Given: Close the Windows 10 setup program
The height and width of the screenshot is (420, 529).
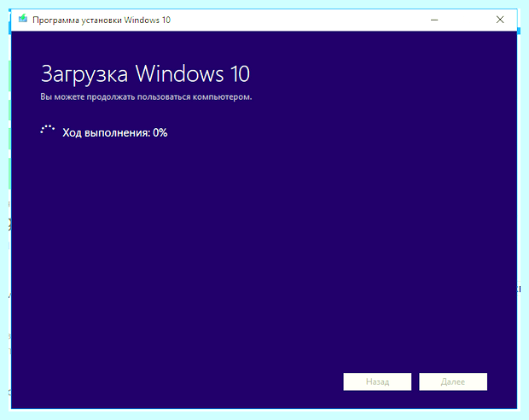Looking at the screenshot, I should pyautogui.click(x=500, y=20).
